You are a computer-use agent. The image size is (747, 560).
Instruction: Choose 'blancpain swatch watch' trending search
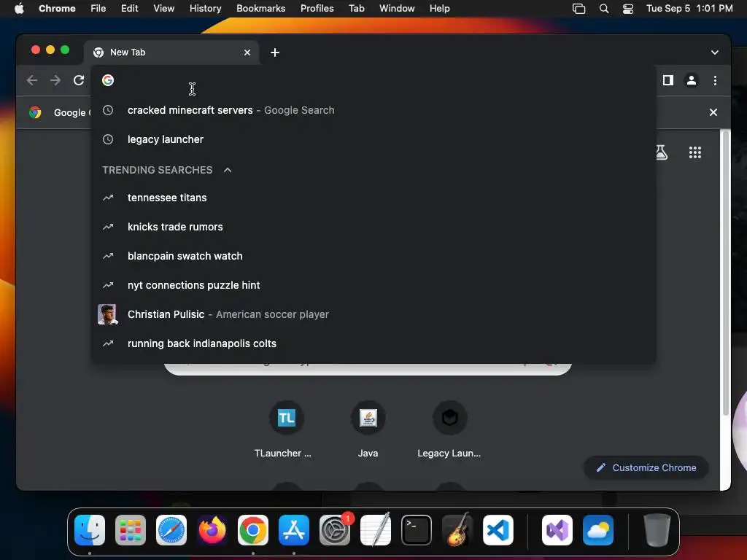coord(373,256)
